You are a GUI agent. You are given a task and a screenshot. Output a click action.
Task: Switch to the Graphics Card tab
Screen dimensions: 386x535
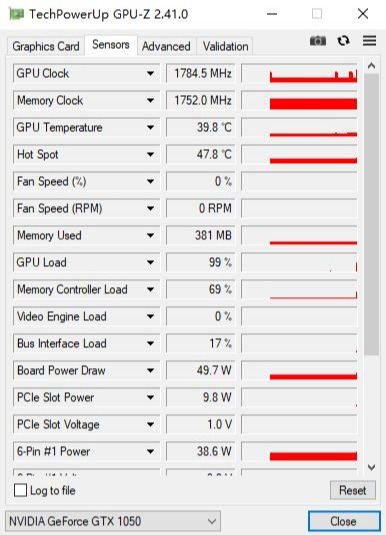(x=46, y=46)
